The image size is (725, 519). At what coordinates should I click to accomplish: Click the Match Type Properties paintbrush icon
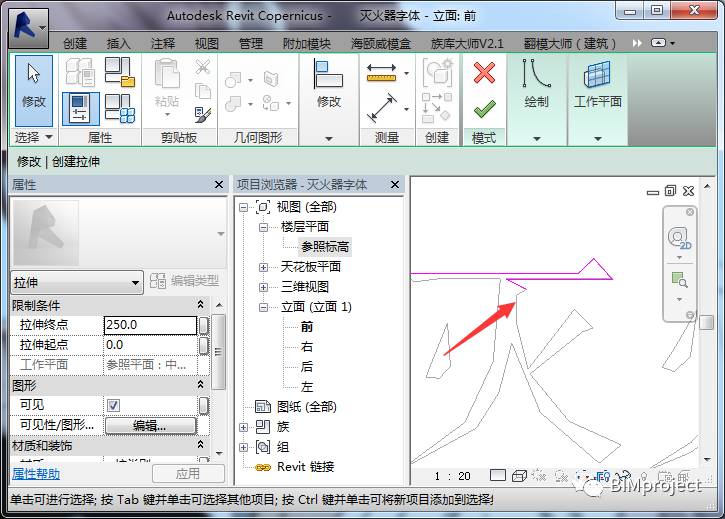203,115
